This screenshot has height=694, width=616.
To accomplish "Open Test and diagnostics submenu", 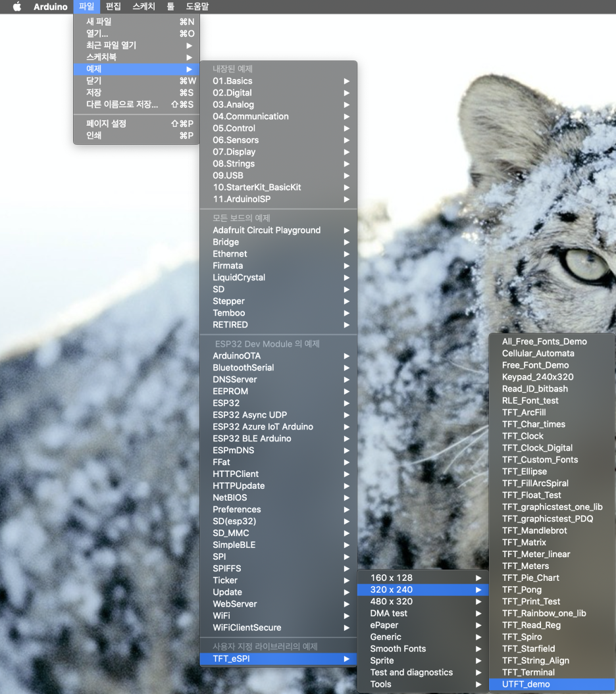I will pos(423,673).
